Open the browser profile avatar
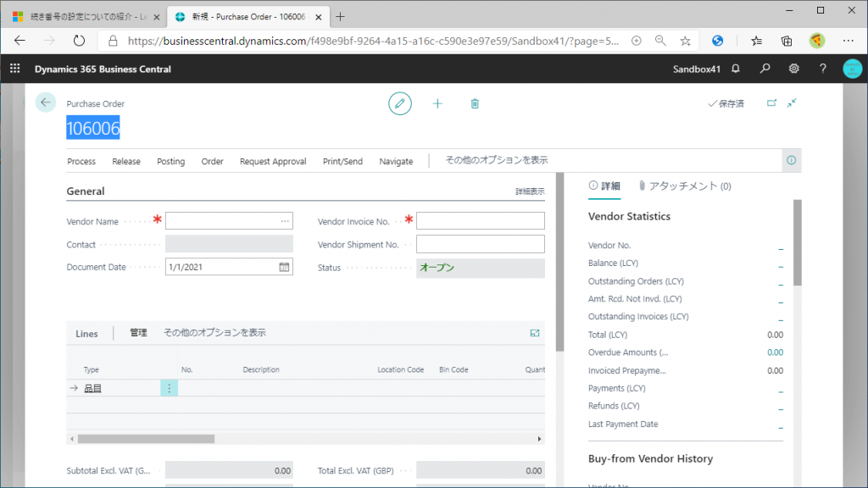This screenshot has width=868, height=488. tap(816, 41)
